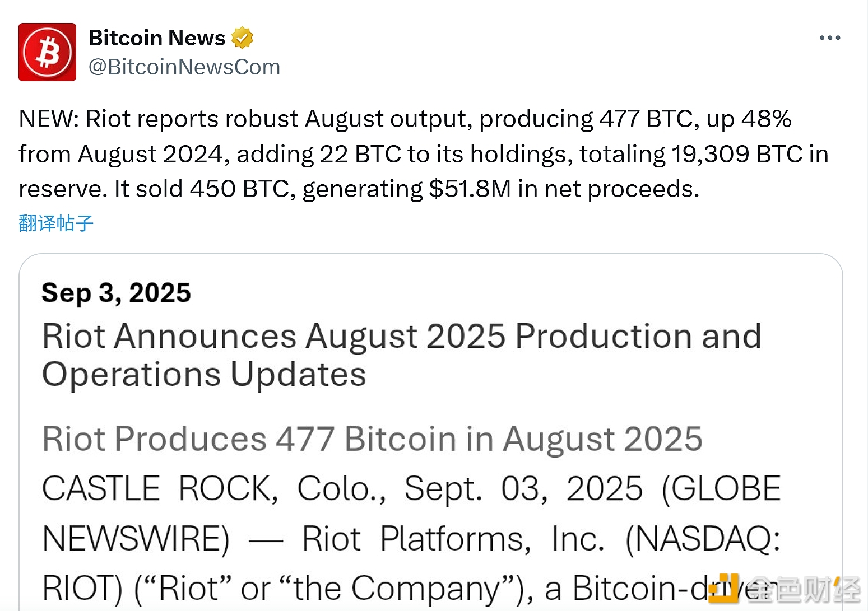This screenshot has height=611, width=868.
Task: Click the word "NEW:" starting the post
Action: (x=49, y=119)
